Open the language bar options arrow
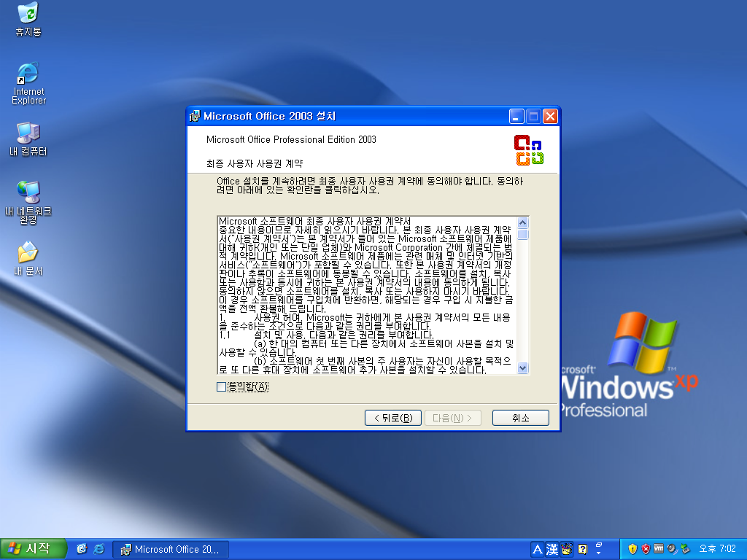Screen dimensions: 747x560 pos(599,553)
